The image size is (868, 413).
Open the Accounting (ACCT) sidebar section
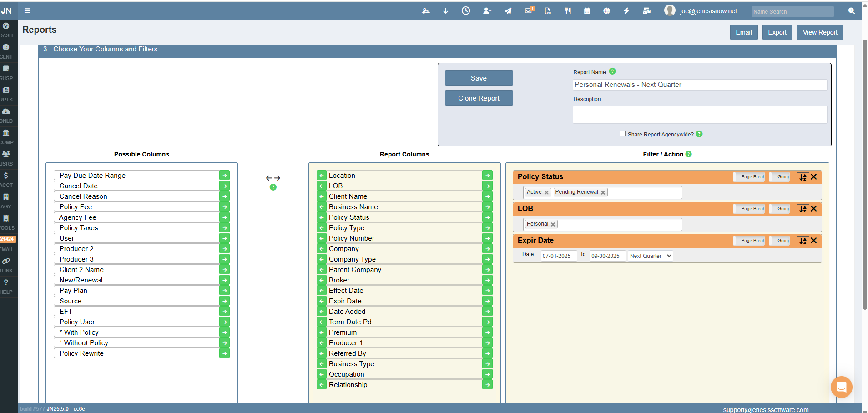6,179
